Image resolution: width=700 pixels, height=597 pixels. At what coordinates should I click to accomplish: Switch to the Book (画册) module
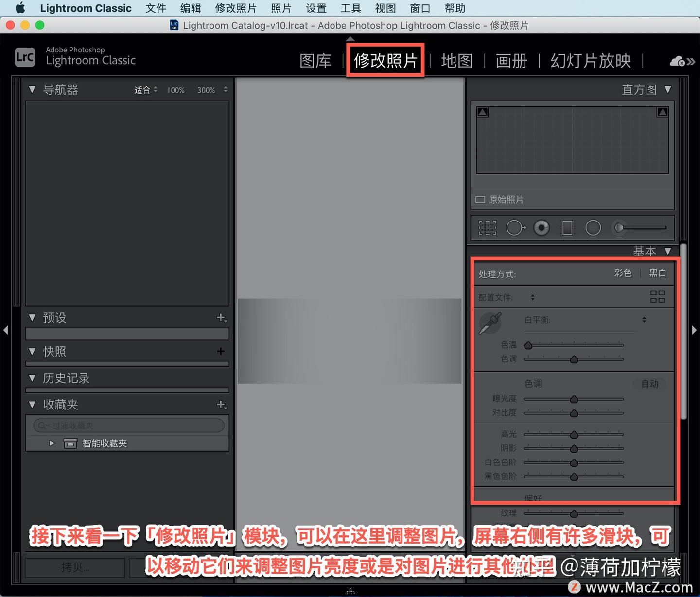click(x=511, y=61)
